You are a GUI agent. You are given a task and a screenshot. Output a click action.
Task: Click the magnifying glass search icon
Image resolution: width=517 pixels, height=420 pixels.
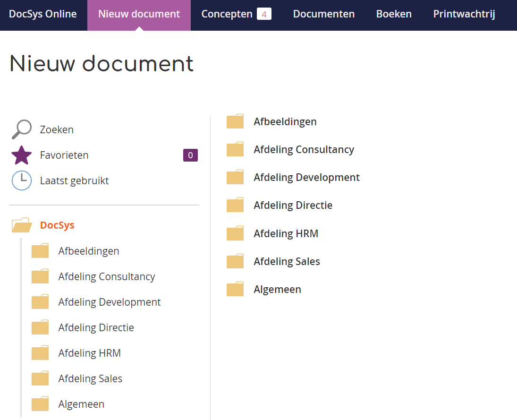[x=21, y=129]
